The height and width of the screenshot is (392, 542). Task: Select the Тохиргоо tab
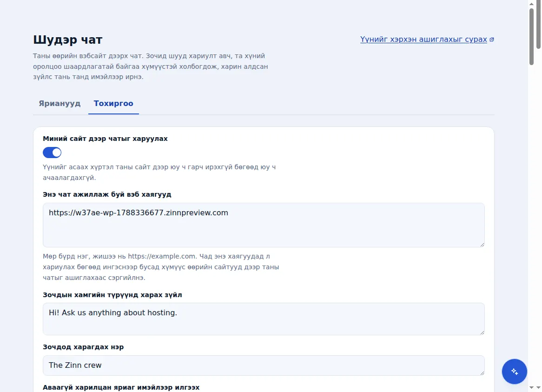click(113, 103)
